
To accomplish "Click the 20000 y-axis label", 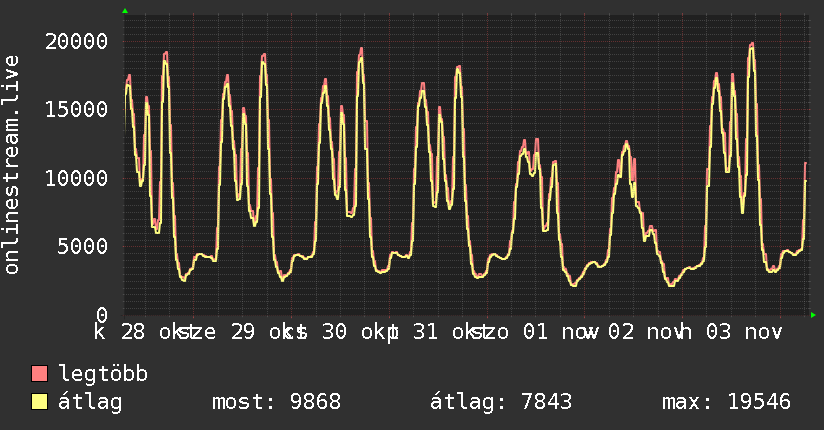I will pyautogui.click(x=76, y=41).
